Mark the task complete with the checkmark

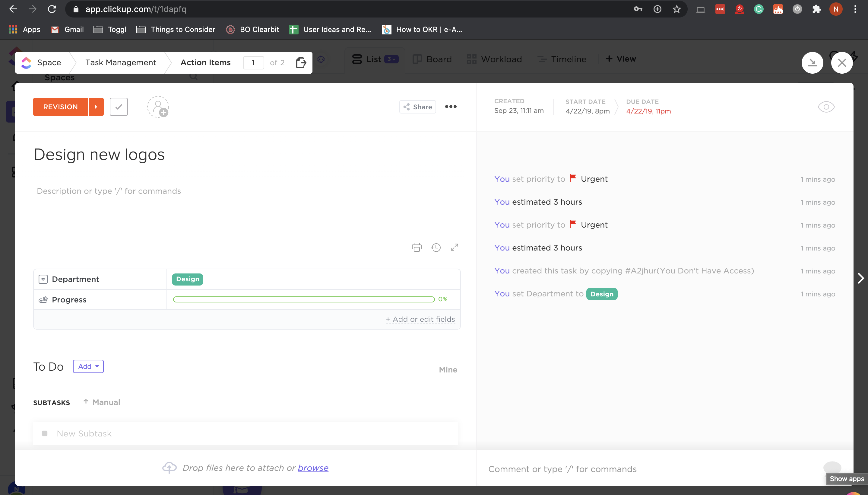click(119, 107)
